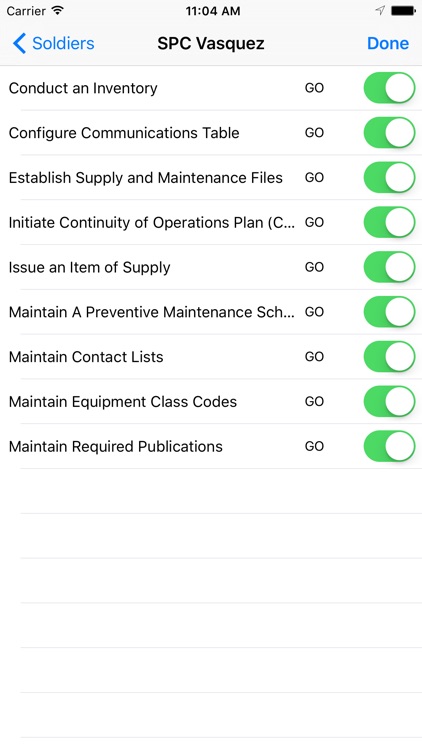
Task: Toggle Maintain Required Publications switch
Action: (x=389, y=446)
